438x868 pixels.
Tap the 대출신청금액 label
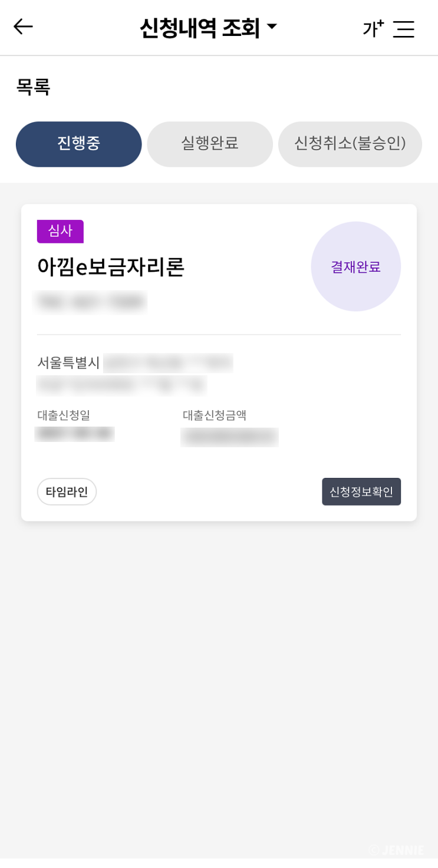[x=215, y=415]
